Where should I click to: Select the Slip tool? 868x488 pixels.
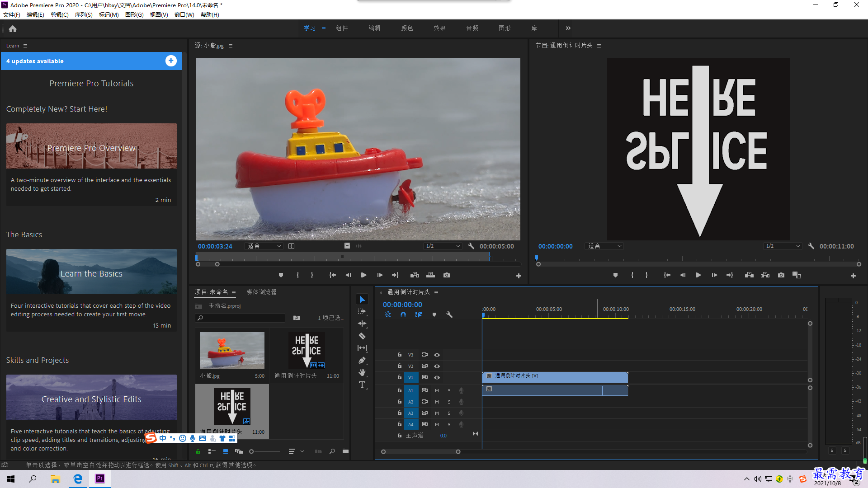tap(362, 348)
